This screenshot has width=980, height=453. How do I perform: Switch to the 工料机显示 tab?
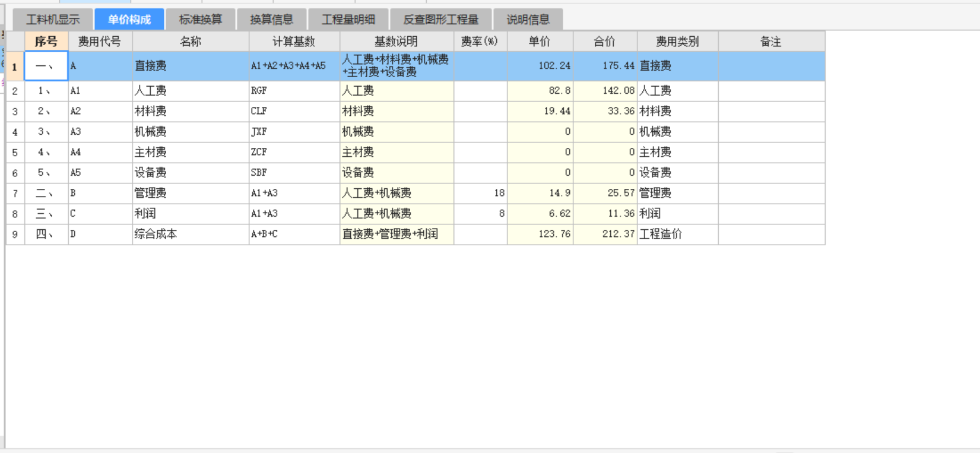pyautogui.click(x=53, y=20)
